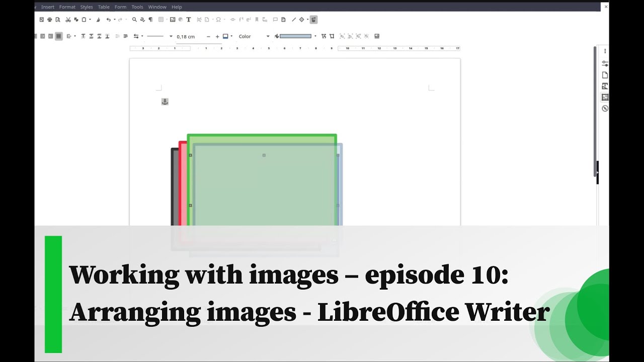
Task: Open the Form menu
Action: coord(120,7)
